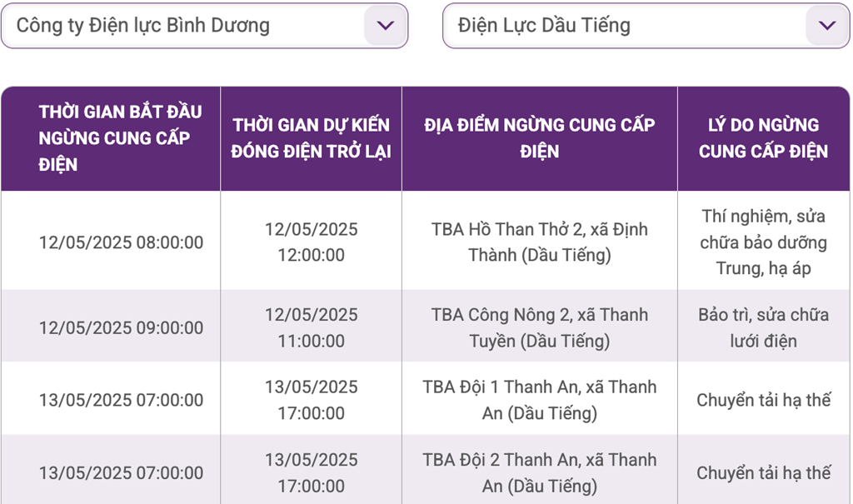Click restore time 12/05/2025 11:00:00
Image resolution: width=853 pixels, height=504 pixels.
pyautogui.click(x=312, y=327)
